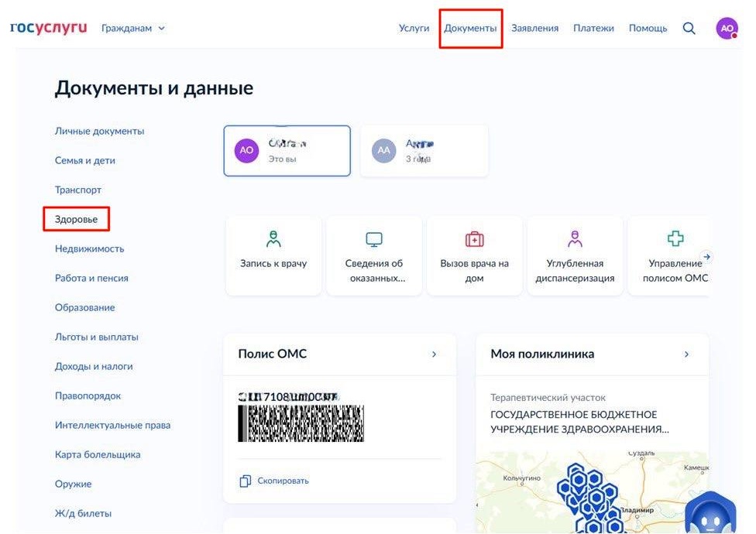This screenshot has height=534, width=756.
Task: Open the Платежи tab
Action: pyautogui.click(x=593, y=28)
